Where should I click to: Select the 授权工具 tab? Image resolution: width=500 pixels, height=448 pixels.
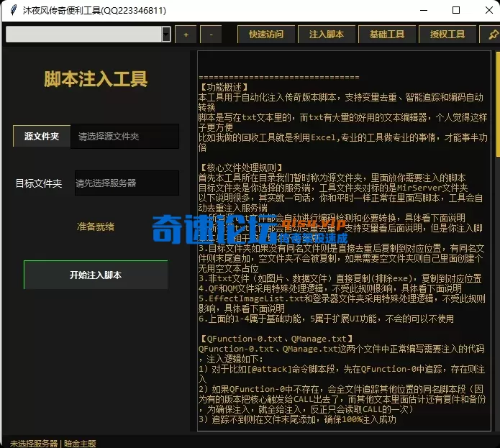tap(447, 35)
